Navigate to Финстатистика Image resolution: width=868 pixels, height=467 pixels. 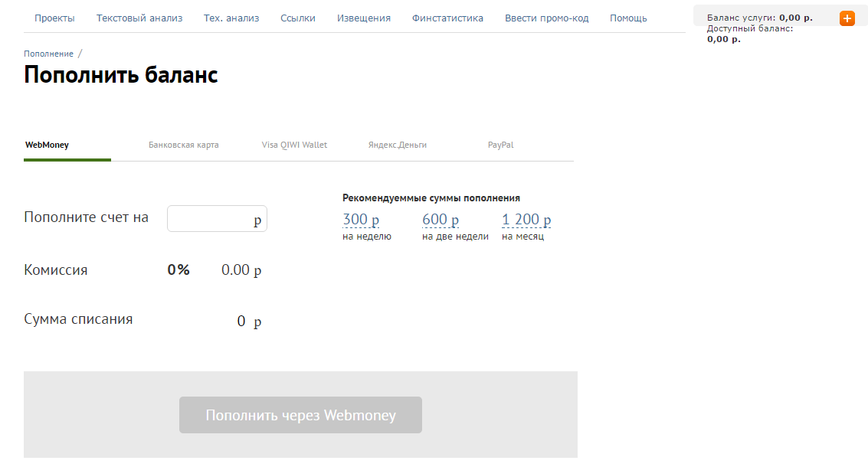click(447, 18)
